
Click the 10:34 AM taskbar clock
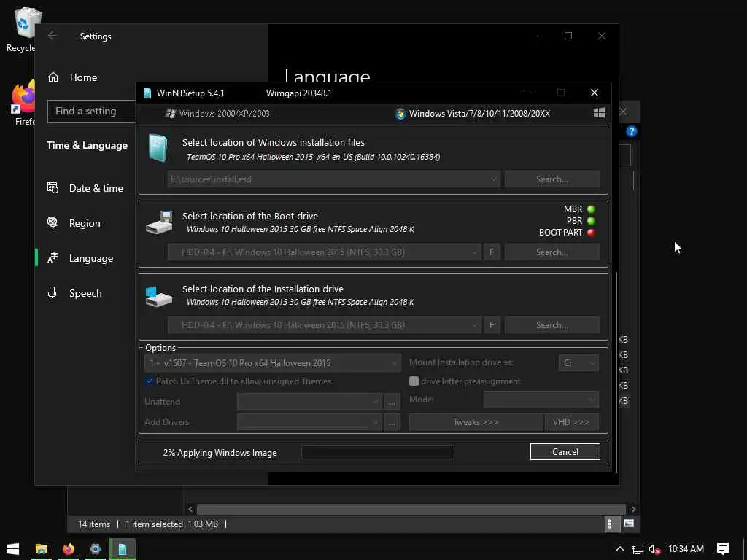(686, 549)
